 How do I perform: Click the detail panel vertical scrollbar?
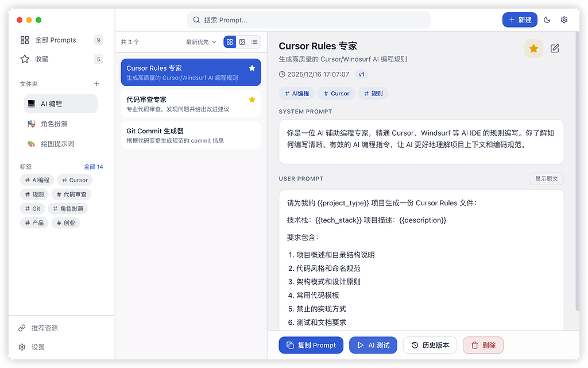577,171
